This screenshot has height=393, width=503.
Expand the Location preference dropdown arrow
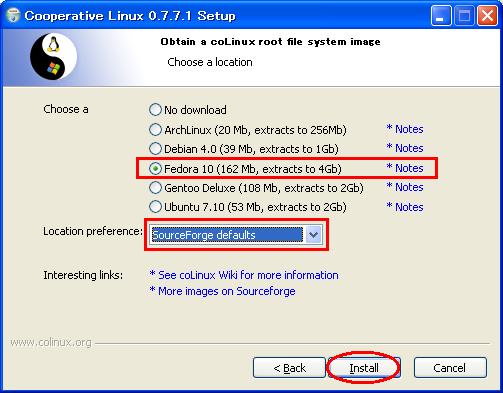click(314, 235)
